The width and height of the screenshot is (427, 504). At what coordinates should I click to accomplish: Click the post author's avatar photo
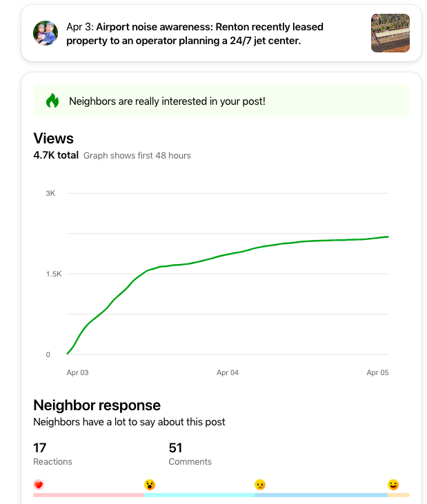click(x=46, y=33)
